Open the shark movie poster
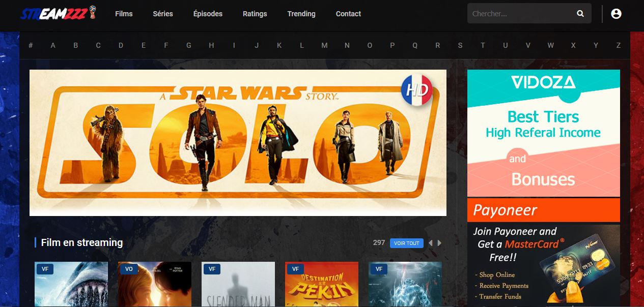Screen dimensions: 644x307 [x=71, y=284]
